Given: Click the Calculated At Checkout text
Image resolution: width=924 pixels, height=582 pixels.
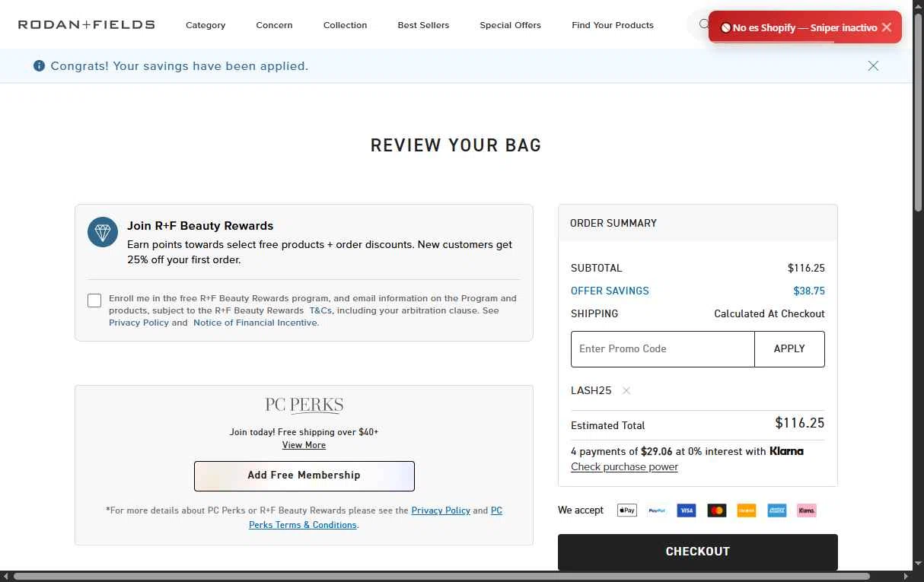Looking at the screenshot, I should [769, 313].
